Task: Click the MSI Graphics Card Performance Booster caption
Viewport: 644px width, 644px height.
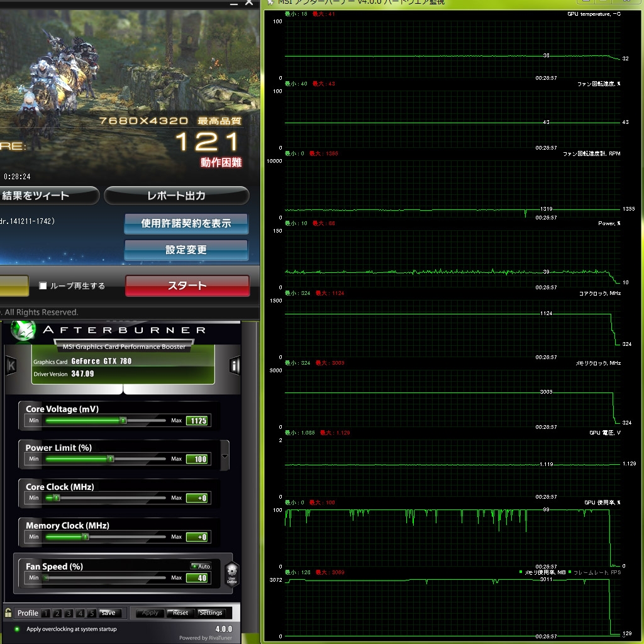Action: click(124, 347)
